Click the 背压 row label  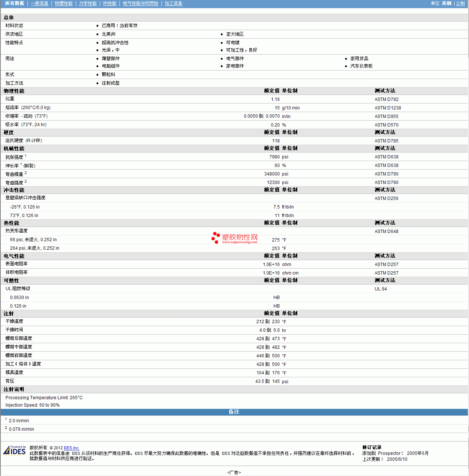coord(10,381)
